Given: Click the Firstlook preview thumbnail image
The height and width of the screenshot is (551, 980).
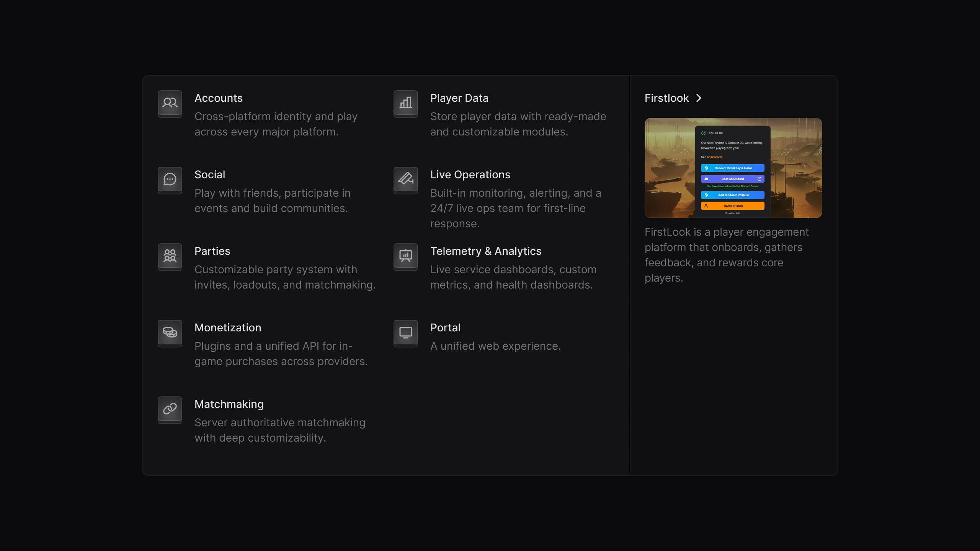Looking at the screenshot, I should coord(733,168).
